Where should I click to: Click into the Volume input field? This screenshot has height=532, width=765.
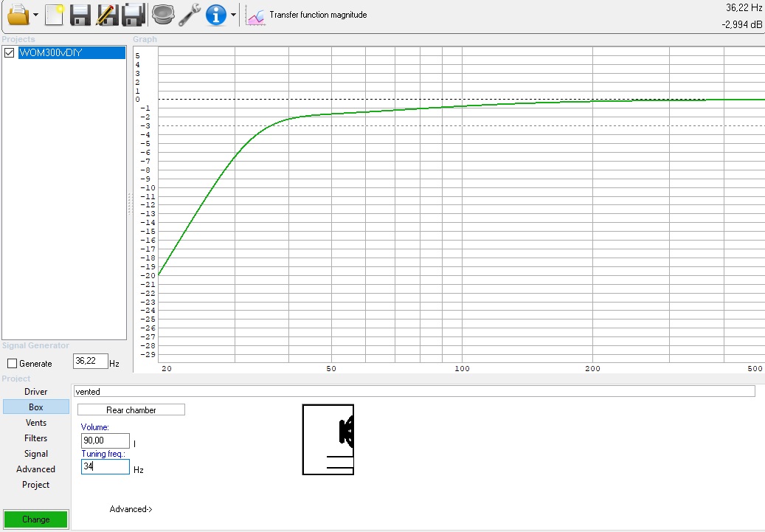[x=105, y=441]
